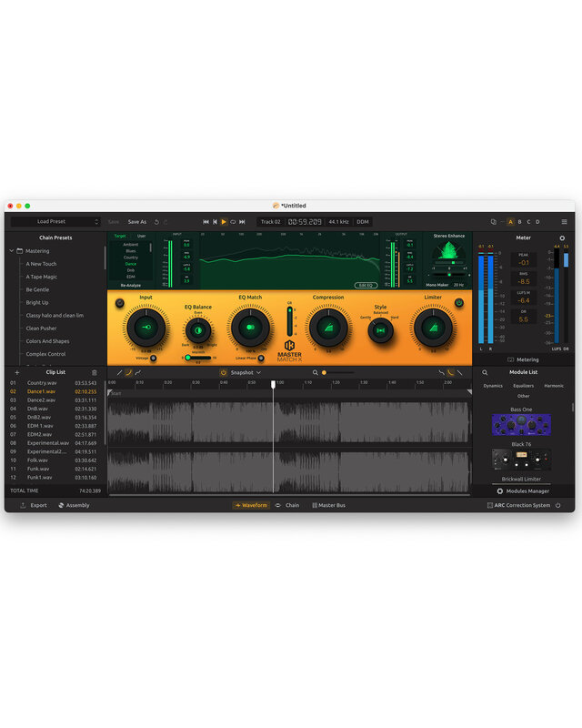This screenshot has width=582, height=728.
Task: Toggle the Vintage switch
Action: (x=153, y=358)
